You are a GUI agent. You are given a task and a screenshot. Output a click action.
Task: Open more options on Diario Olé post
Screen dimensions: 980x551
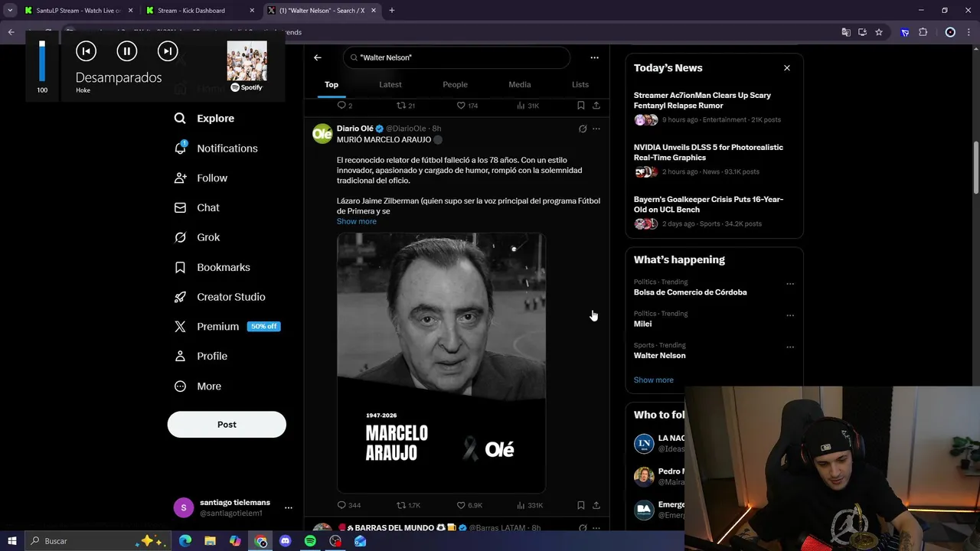(596, 129)
